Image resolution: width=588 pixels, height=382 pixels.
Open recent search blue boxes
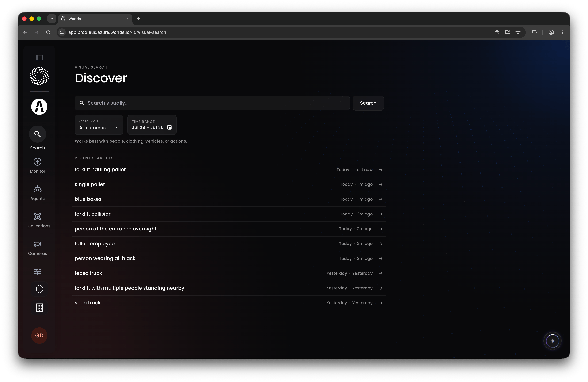click(229, 199)
